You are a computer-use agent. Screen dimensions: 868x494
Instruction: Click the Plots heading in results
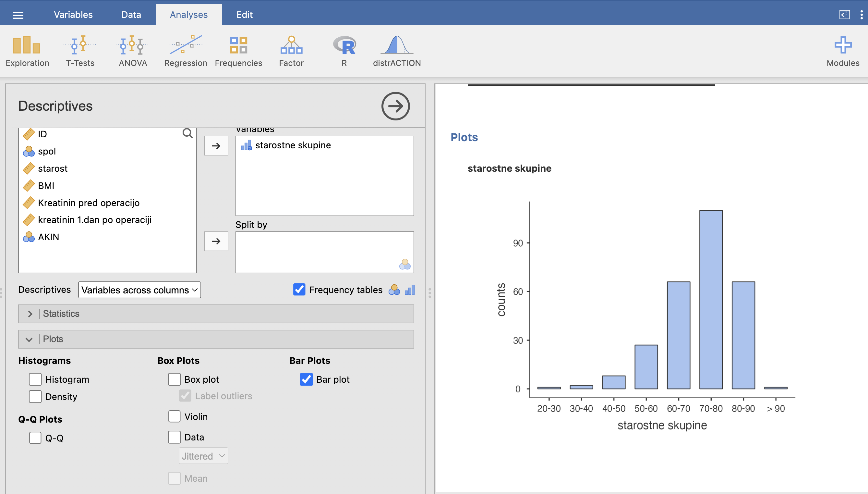point(464,137)
